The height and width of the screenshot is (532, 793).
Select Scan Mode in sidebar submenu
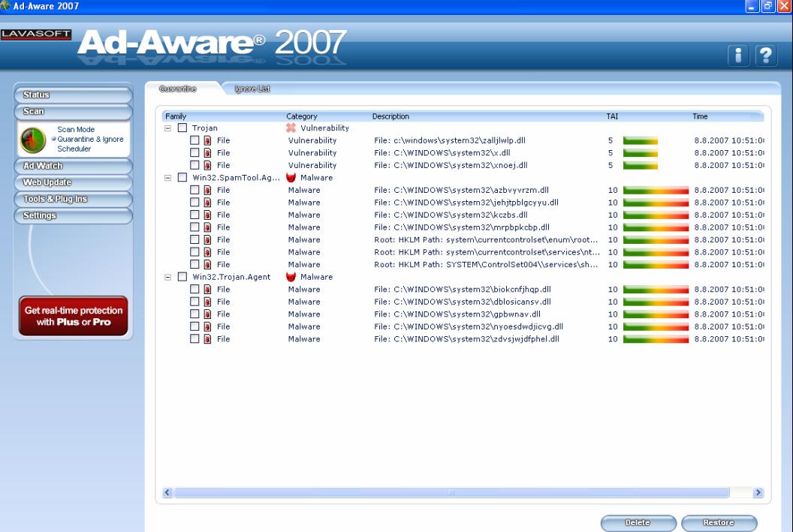coord(76,129)
